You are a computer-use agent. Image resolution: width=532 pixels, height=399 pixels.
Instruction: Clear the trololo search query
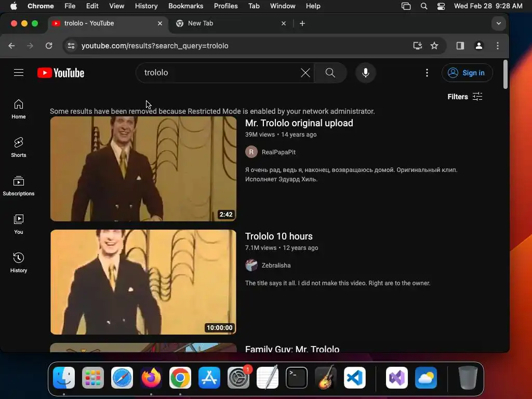pos(305,73)
